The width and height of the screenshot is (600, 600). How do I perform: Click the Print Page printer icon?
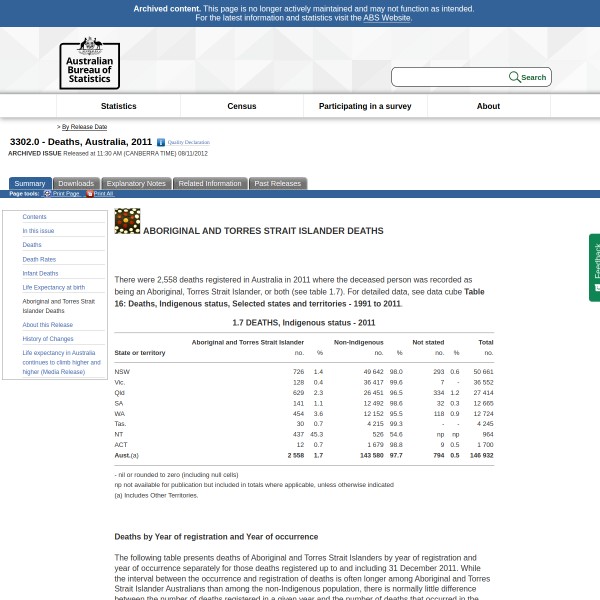[47, 193]
